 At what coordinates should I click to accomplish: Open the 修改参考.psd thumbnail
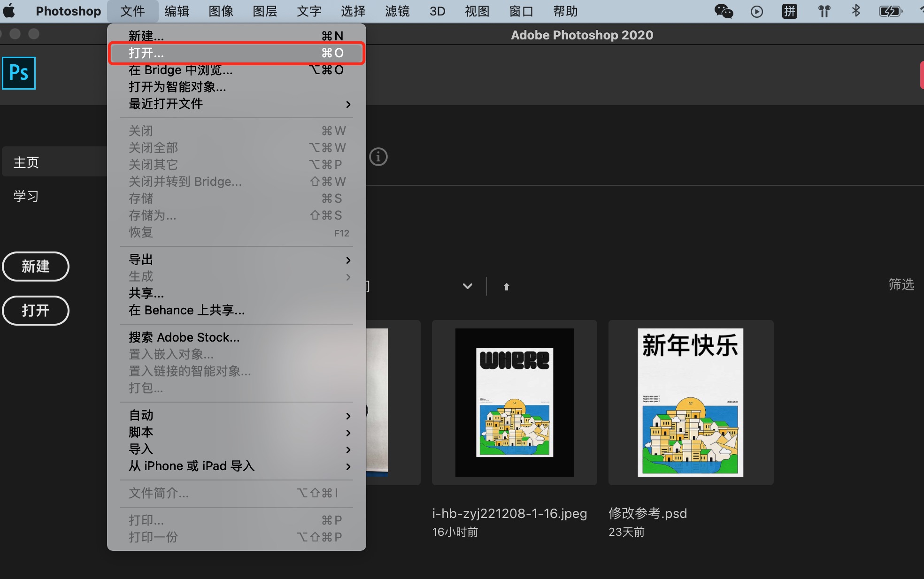[x=690, y=402]
